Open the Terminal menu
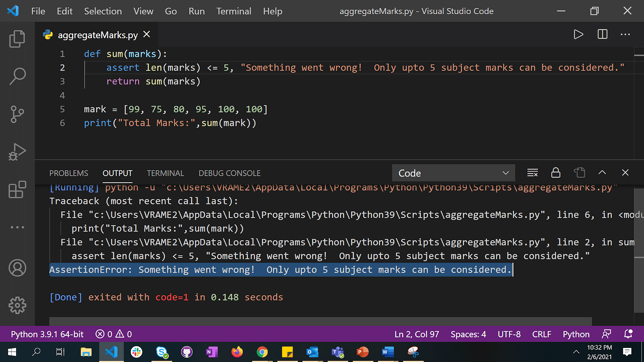Viewport: 644px width, 362px height. tap(234, 11)
